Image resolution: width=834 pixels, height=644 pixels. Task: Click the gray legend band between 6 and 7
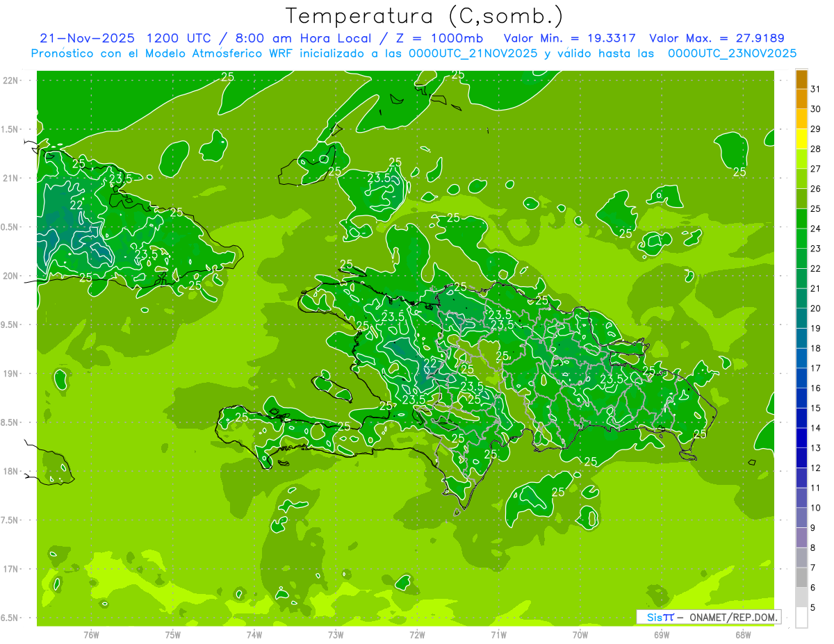click(801, 577)
